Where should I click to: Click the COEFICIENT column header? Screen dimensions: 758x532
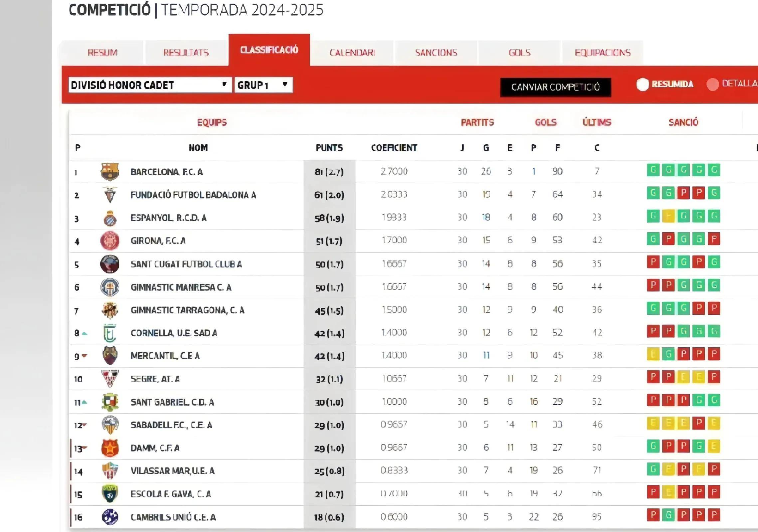[x=394, y=148]
